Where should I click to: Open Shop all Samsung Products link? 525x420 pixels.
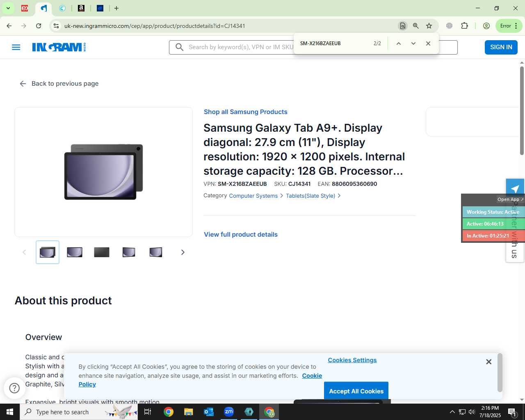click(x=245, y=112)
